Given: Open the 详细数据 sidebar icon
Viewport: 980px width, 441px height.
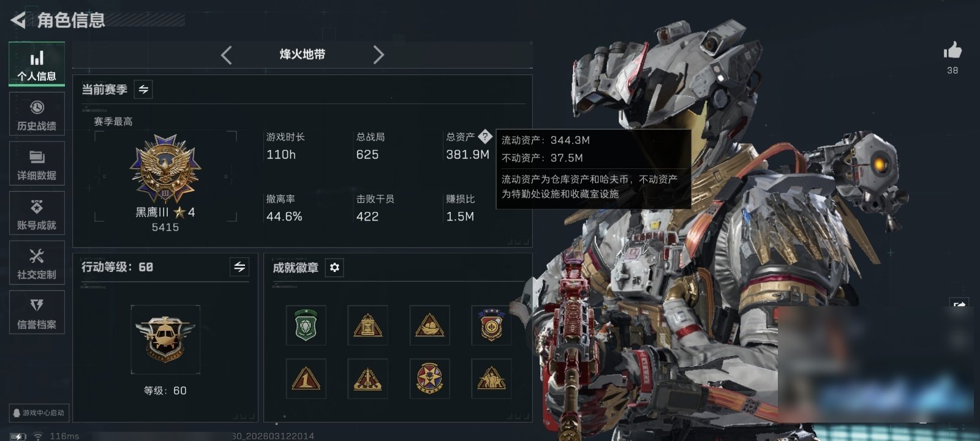Looking at the screenshot, I should point(37,164).
